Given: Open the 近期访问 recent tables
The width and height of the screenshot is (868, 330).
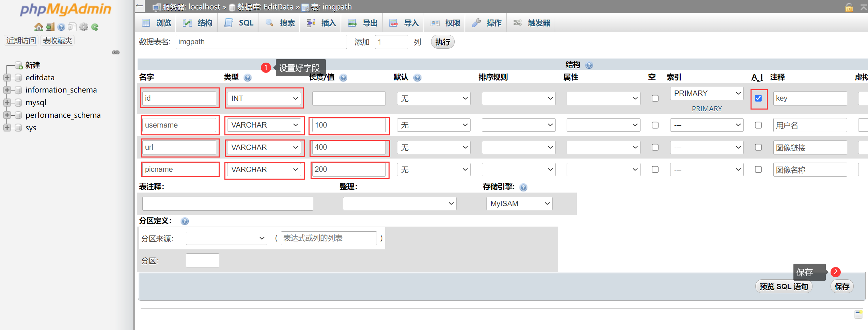Looking at the screenshot, I should pyautogui.click(x=21, y=41).
